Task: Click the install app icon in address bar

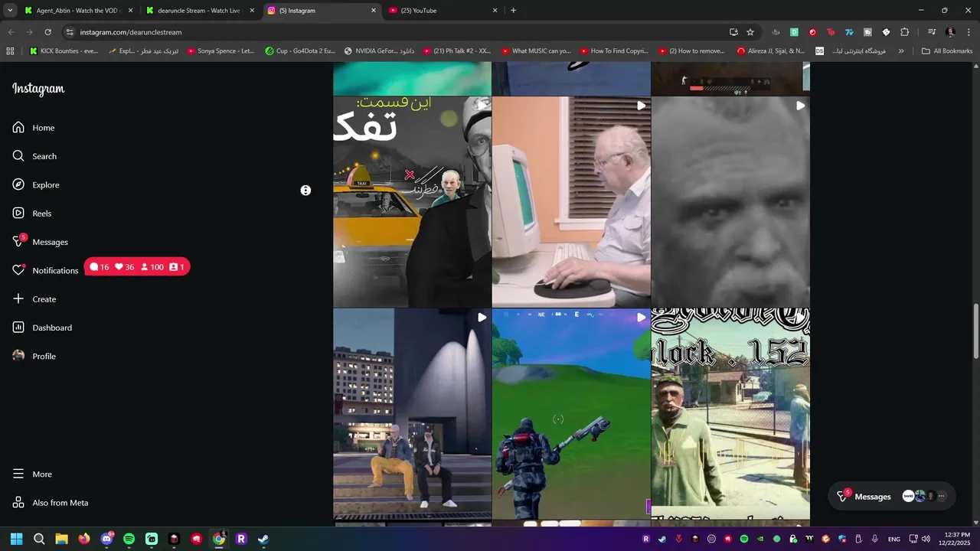Action: coord(733,32)
